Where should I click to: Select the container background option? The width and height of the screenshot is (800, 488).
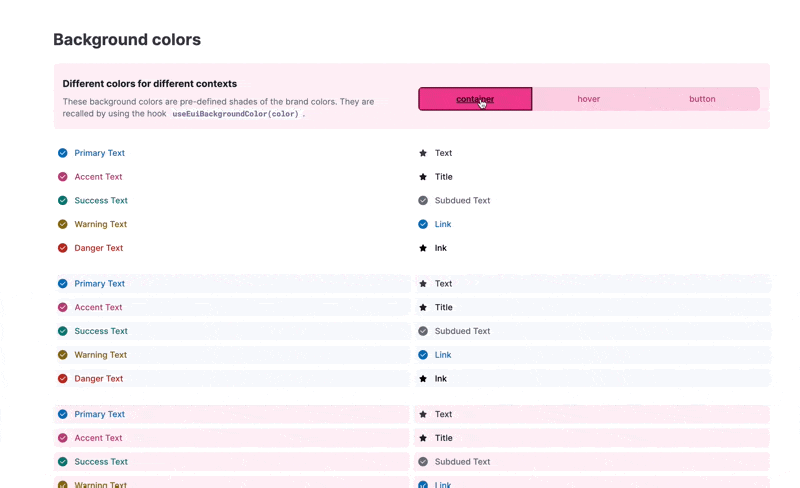click(x=475, y=99)
